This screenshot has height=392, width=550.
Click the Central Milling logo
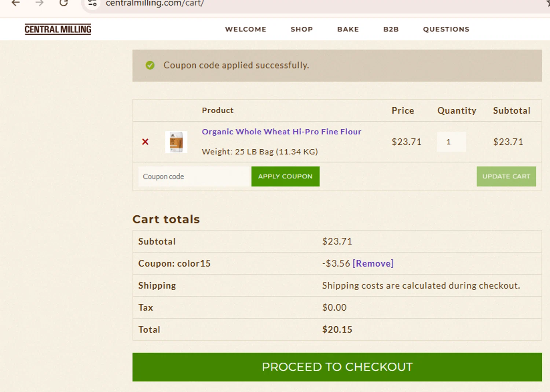58,29
